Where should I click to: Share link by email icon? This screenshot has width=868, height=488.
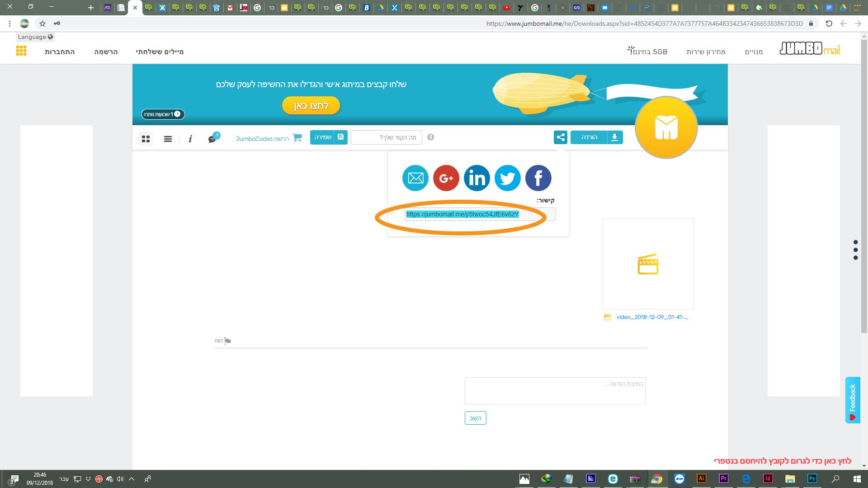tap(415, 178)
